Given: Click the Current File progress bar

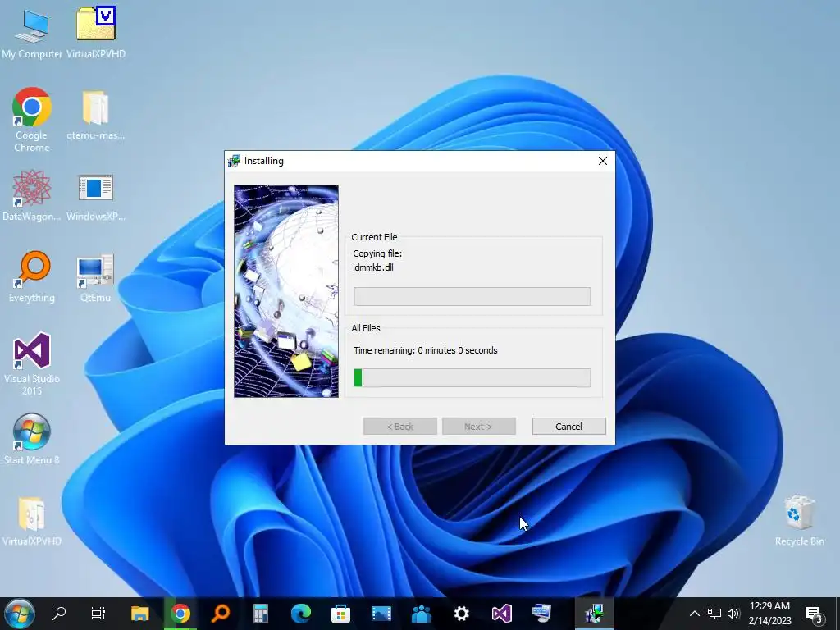Looking at the screenshot, I should 472,296.
